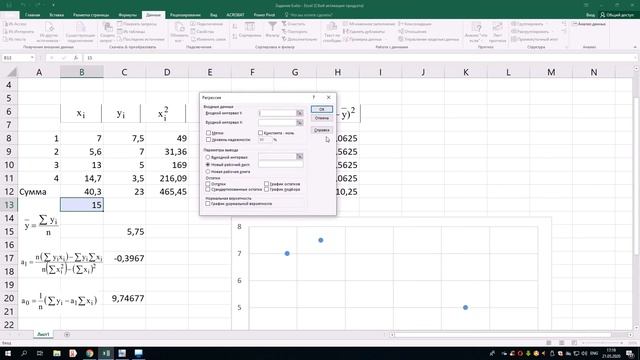Viewport: 640px width, 360px height.
Task: Click Help (Справка) in Regression dialog
Action: [322, 130]
